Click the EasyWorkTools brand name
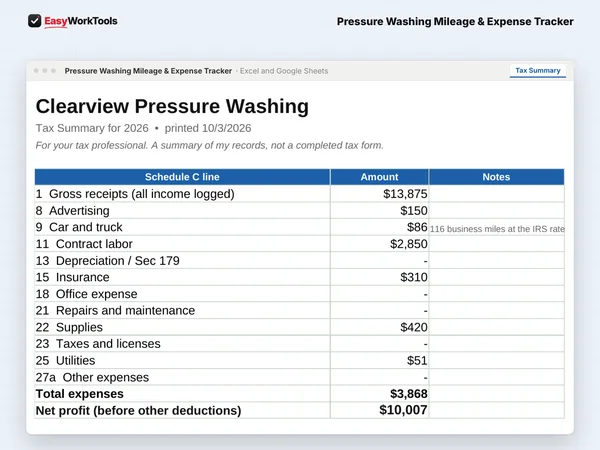 point(81,21)
